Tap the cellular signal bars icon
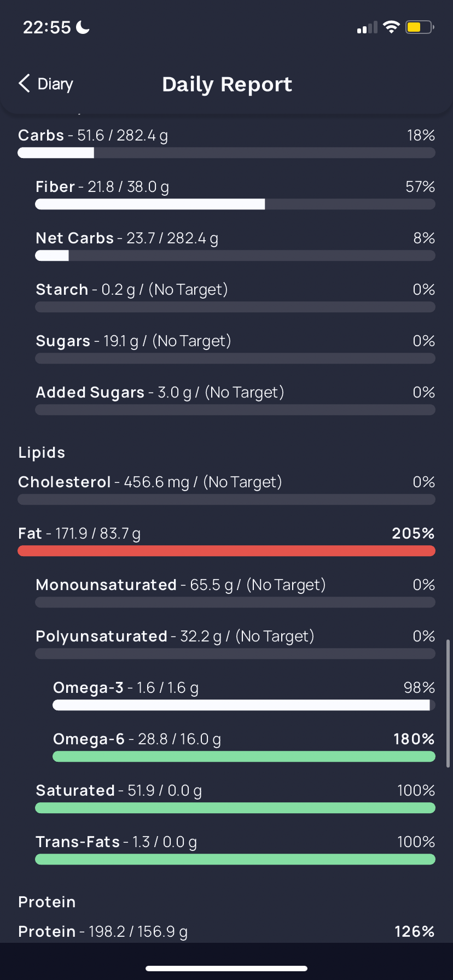The height and width of the screenshot is (980, 453). pyautogui.click(x=367, y=27)
